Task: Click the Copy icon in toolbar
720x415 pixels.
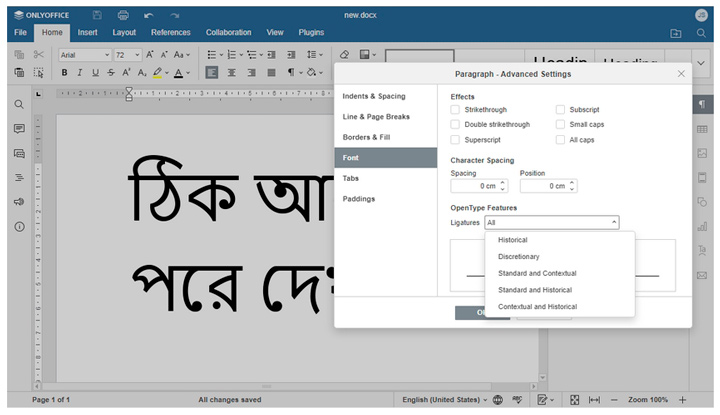Action: click(x=19, y=55)
